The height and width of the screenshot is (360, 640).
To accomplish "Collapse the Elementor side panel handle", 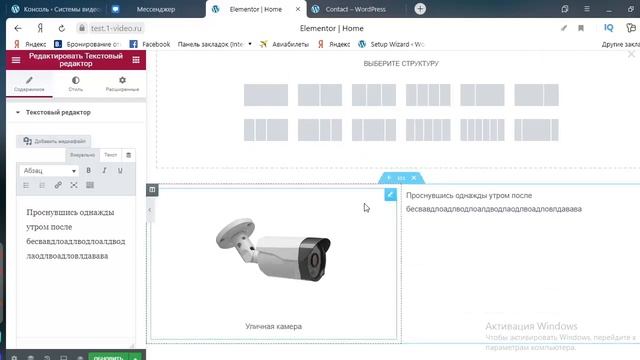I will [x=150, y=210].
